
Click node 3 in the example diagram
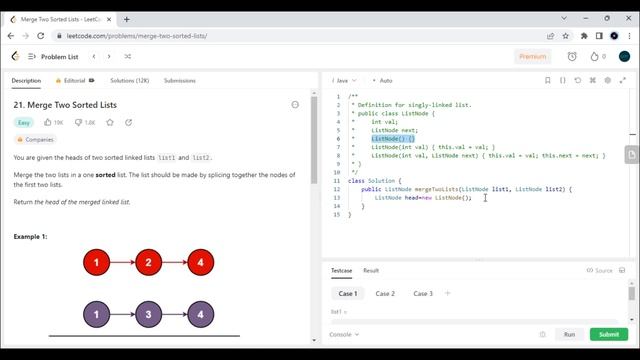point(148,314)
